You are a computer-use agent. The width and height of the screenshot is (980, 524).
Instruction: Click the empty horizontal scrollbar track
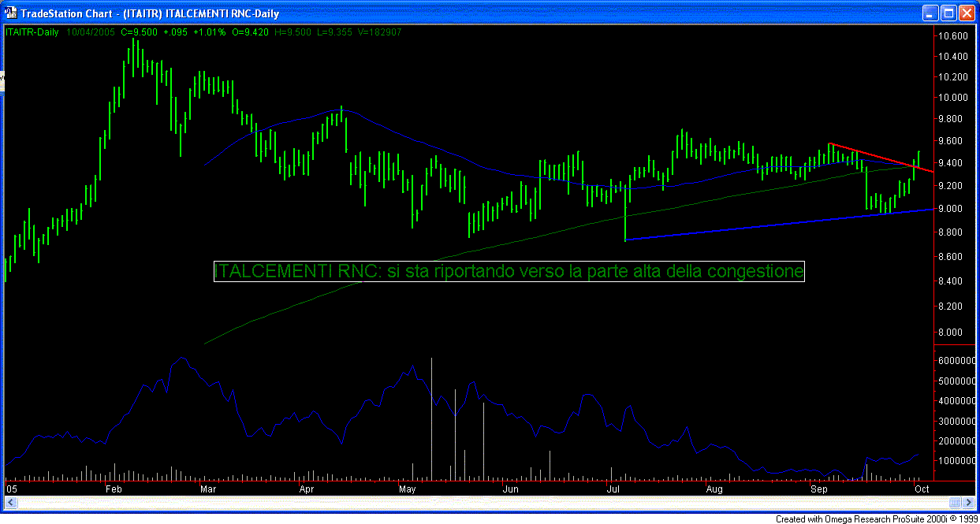coord(473,502)
